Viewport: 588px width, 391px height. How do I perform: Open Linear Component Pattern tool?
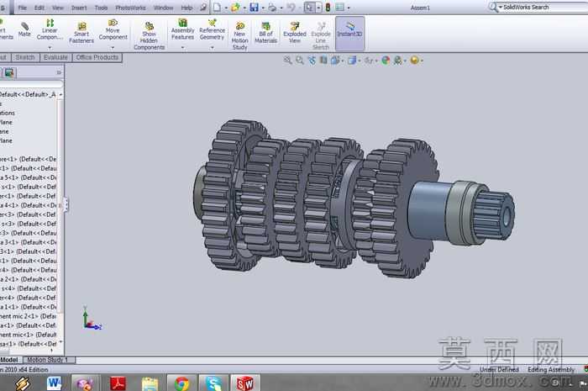click(50, 29)
